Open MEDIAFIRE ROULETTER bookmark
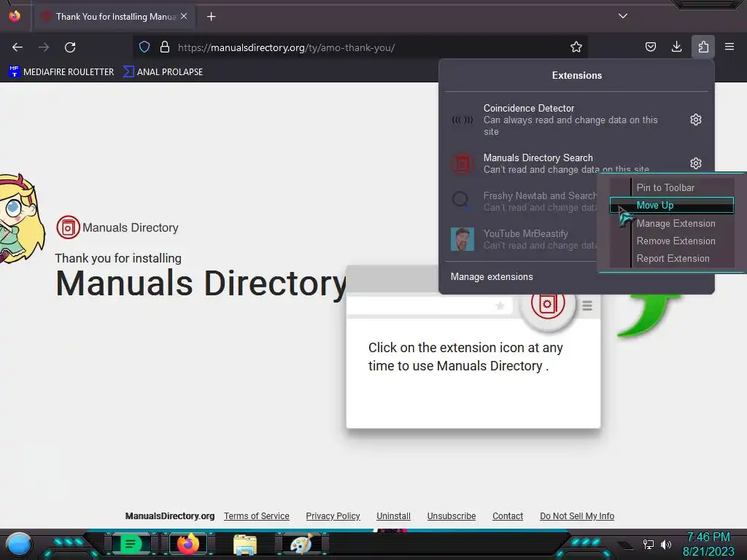Screen dimensions: 747x560 (x=61, y=72)
